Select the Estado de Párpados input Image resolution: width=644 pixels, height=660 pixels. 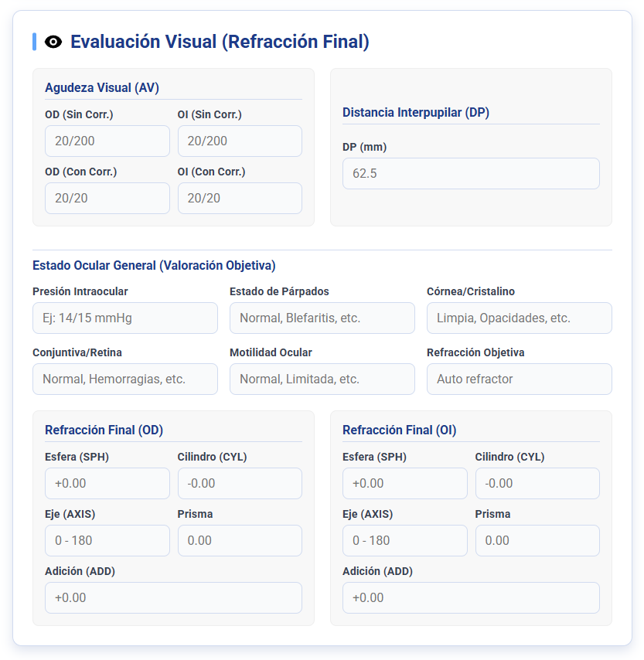[x=322, y=318]
